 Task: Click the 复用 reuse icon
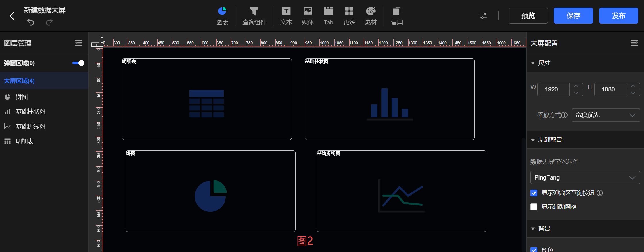[x=396, y=16]
